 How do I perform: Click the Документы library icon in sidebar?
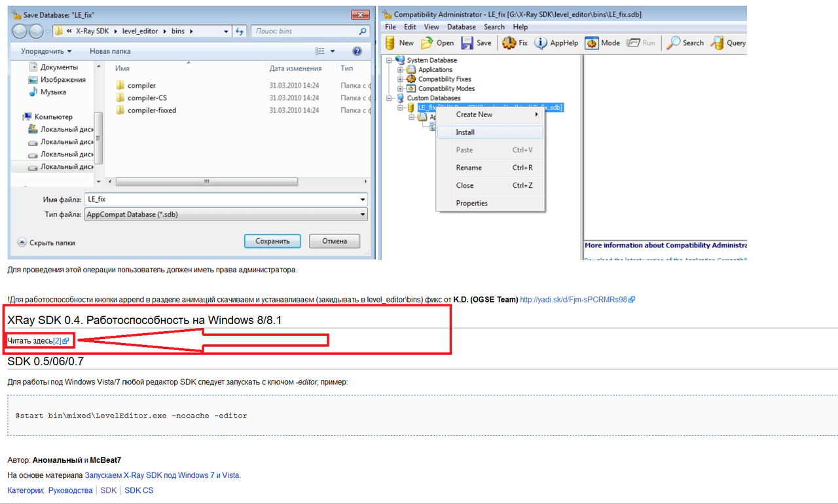[33, 67]
